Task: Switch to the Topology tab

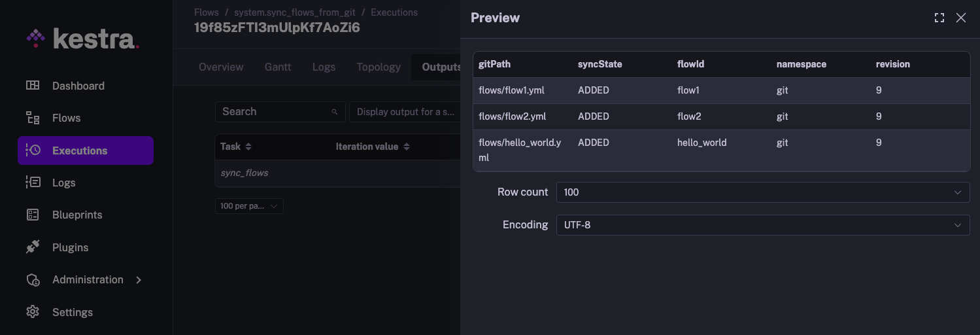Action: tap(379, 67)
